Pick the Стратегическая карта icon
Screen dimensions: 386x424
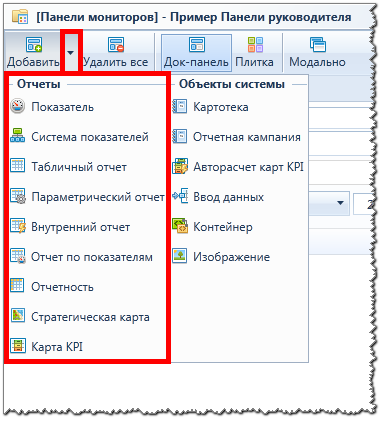[18, 316]
